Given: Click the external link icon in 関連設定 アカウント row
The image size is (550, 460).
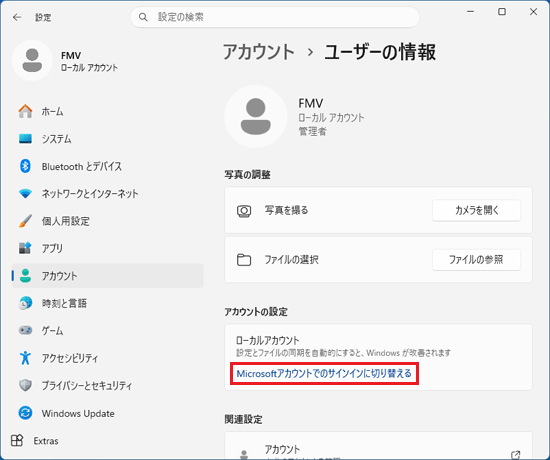Looking at the screenshot, I should click(x=515, y=454).
